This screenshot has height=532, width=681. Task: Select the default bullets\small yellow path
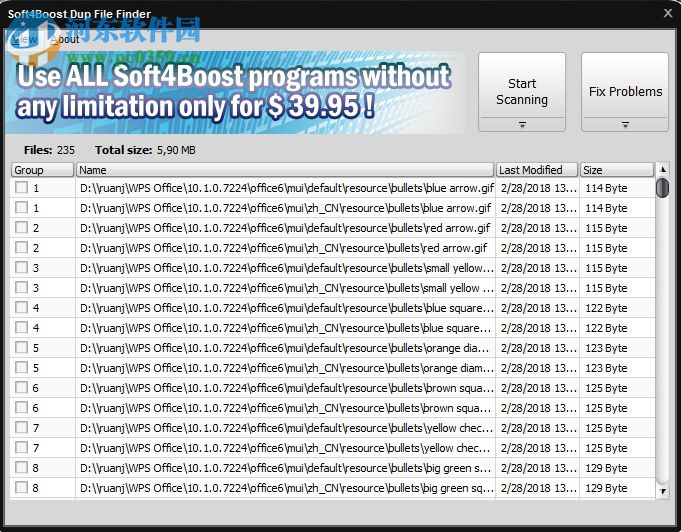287,268
